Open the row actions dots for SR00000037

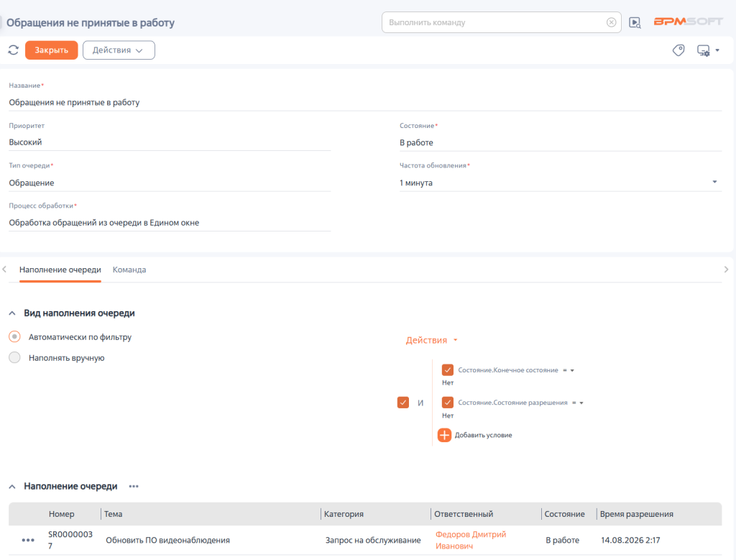[28, 541]
